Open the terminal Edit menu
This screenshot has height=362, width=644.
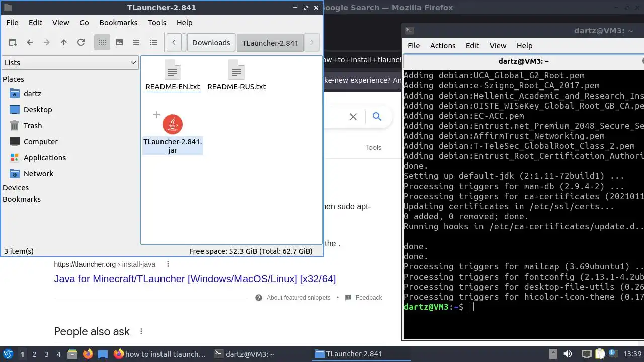[472, 46]
